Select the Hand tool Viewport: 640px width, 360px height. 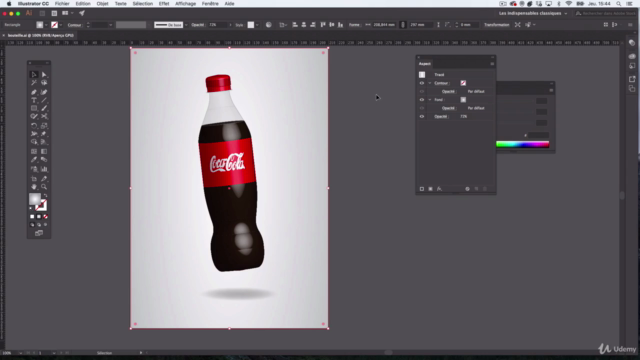click(34, 187)
